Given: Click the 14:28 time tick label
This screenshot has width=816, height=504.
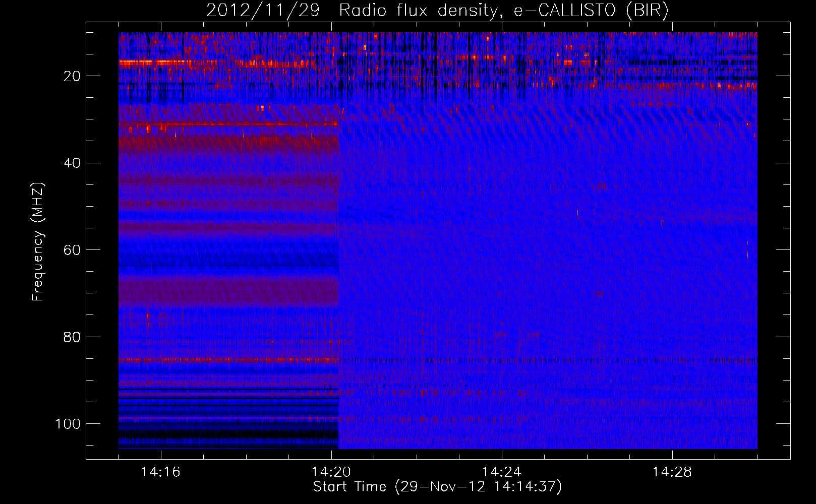Looking at the screenshot, I should [672, 472].
